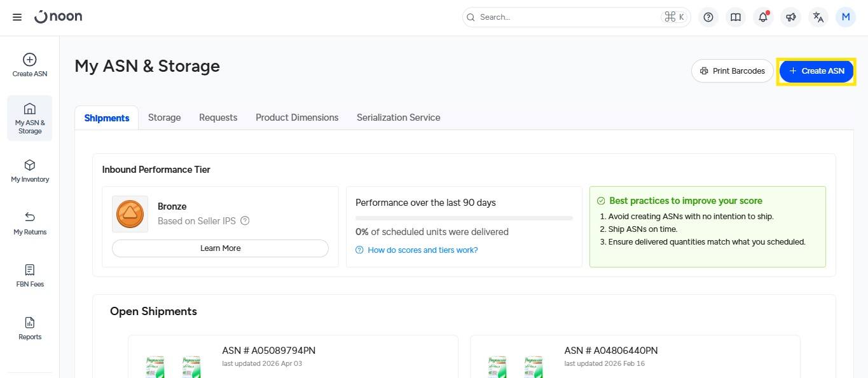Switch to the Storage tab

coord(164,118)
